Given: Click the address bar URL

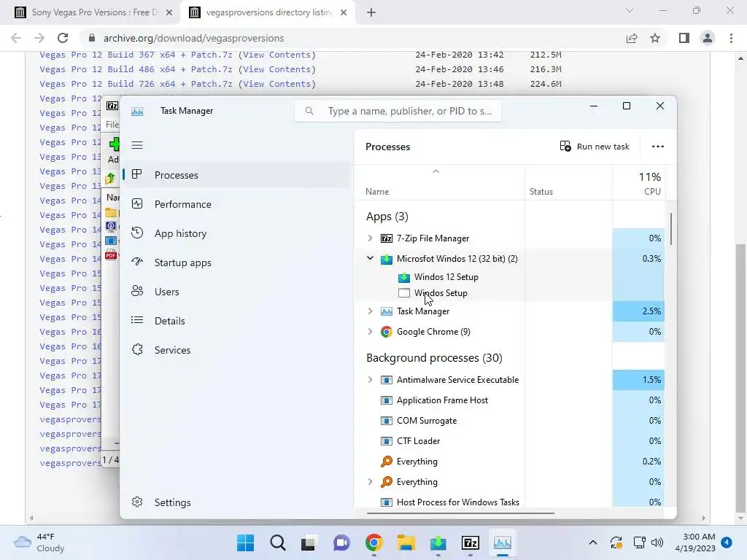Looking at the screenshot, I should coord(193,38).
